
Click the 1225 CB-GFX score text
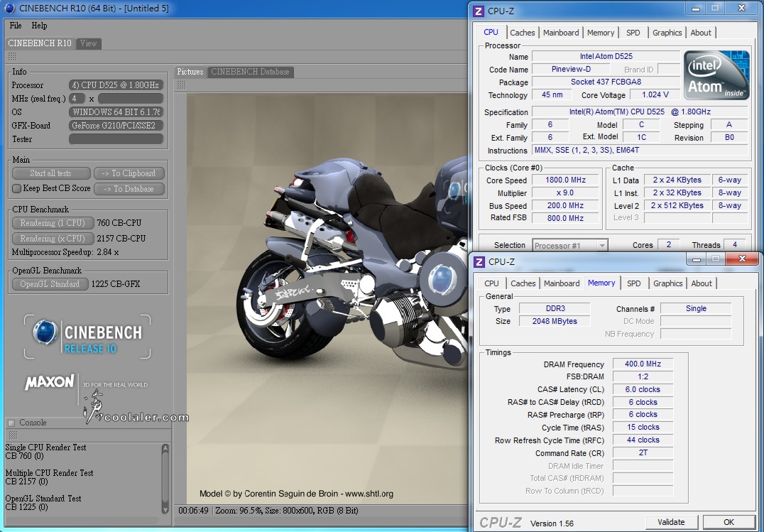coord(116,284)
